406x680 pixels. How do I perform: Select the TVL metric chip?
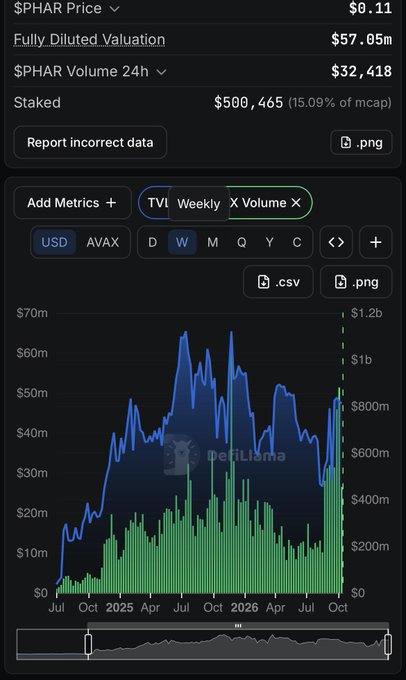point(156,203)
